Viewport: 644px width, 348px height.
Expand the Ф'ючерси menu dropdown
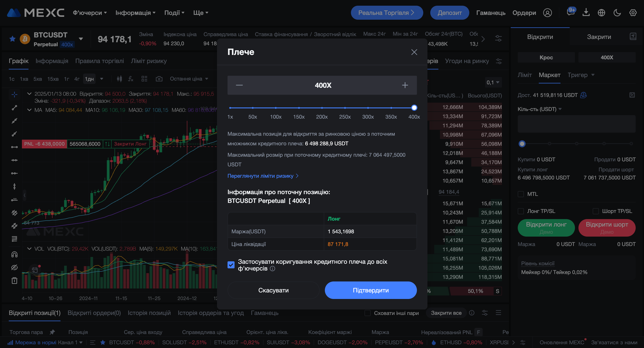[x=90, y=13]
